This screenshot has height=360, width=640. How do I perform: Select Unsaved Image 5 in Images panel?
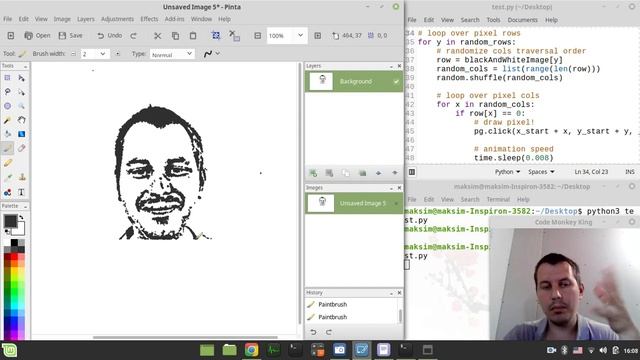(354, 203)
